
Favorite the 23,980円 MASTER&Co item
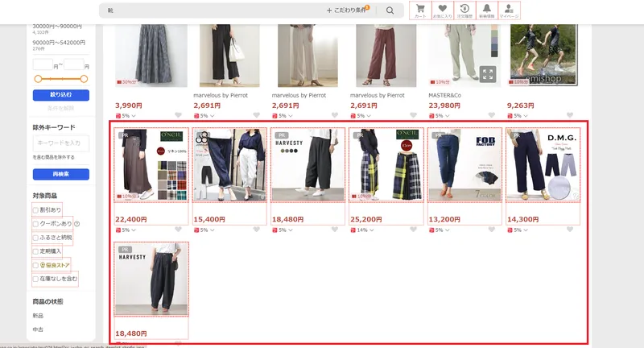(x=492, y=115)
